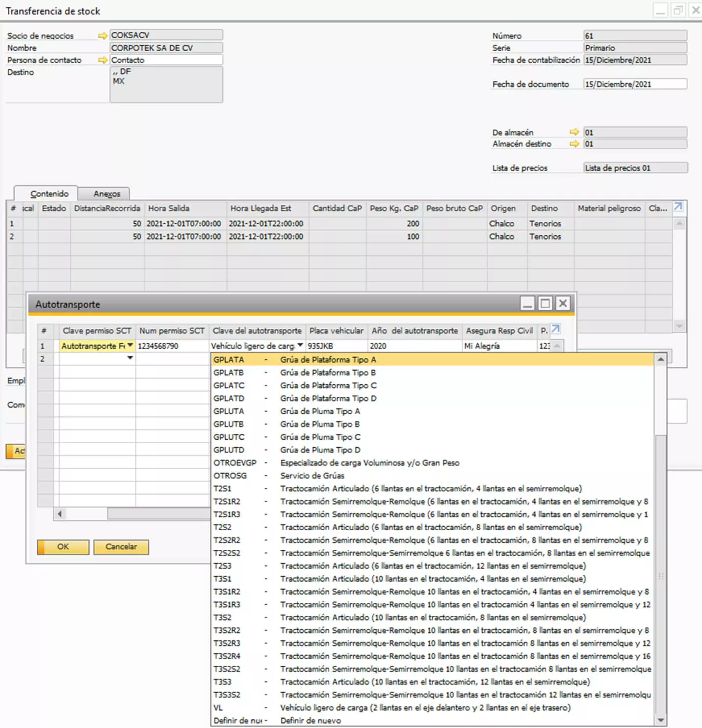The height and width of the screenshot is (728, 702).
Task: Expand the empty row 2 Clave permiso dropdown
Action: (130, 358)
